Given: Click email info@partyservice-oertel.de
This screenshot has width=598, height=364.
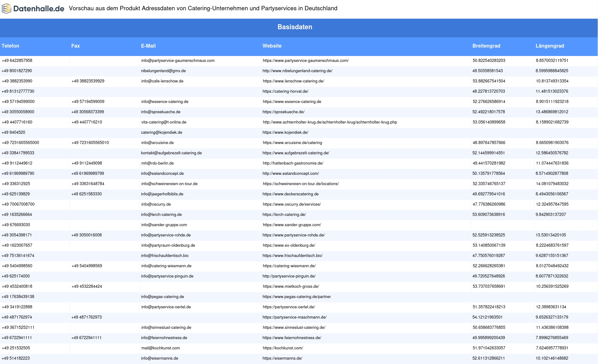Looking at the screenshot, I should pyautogui.click(x=166, y=307).
